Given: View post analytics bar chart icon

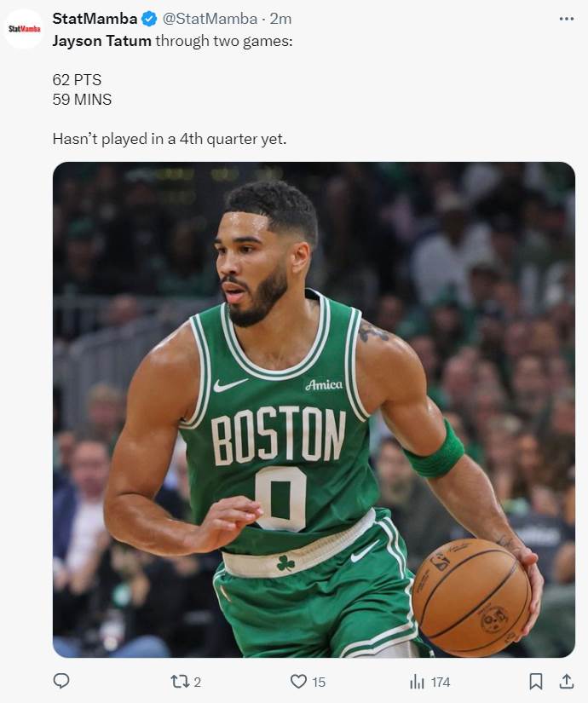Looking at the screenshot, I should [417, 682].
